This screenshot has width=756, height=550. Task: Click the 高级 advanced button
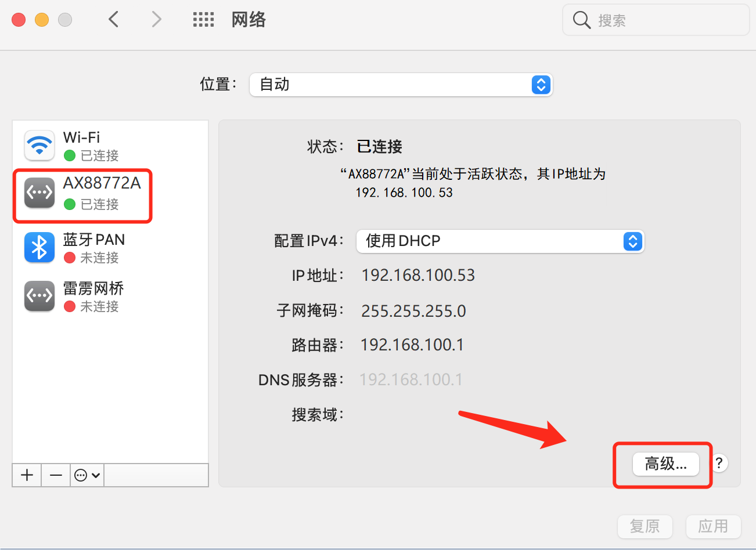[x=665, y=464]
